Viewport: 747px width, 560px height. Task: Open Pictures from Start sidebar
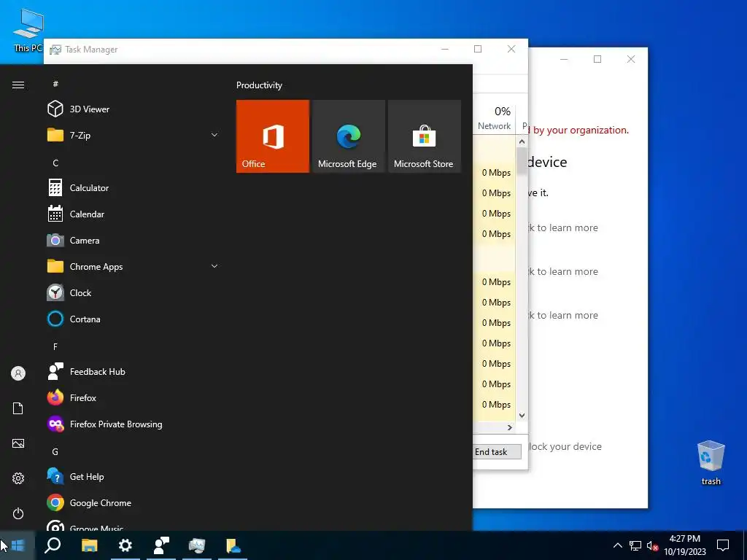[x=18, y=443]
